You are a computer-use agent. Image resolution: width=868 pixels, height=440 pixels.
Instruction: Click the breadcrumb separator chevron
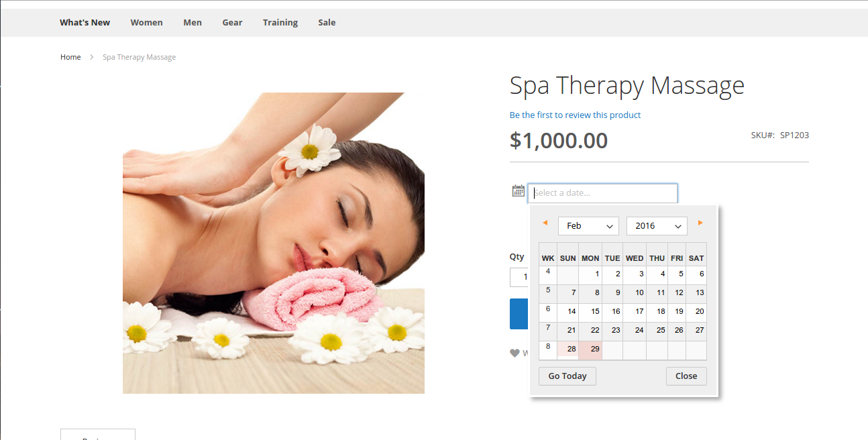click(92, 58)
